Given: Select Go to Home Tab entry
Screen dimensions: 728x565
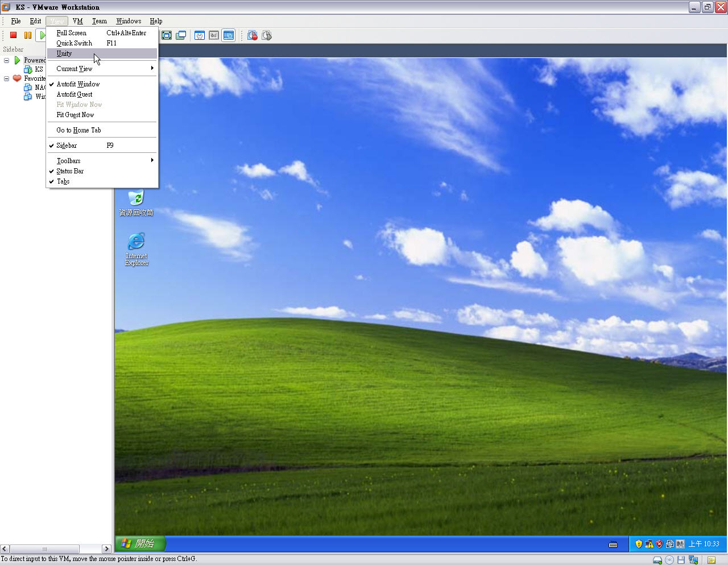Looking at the screenshot, I should 101,130.
